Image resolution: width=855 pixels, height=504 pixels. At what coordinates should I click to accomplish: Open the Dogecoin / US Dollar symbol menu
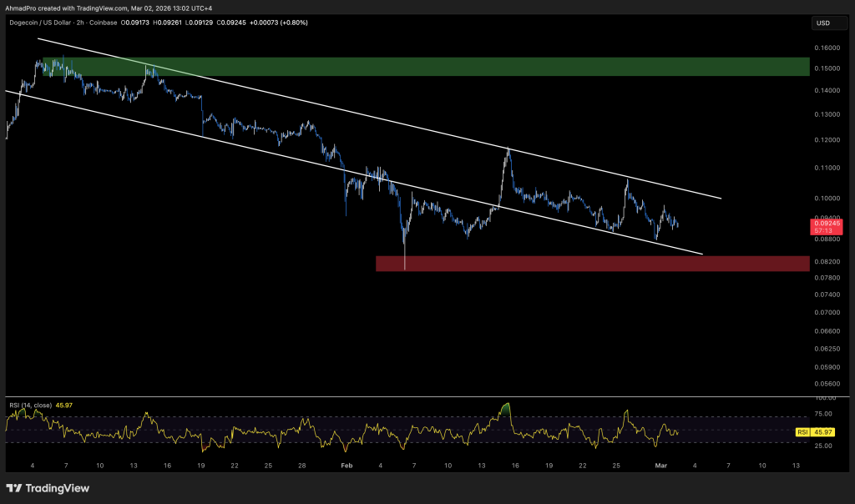coord(39,23)
